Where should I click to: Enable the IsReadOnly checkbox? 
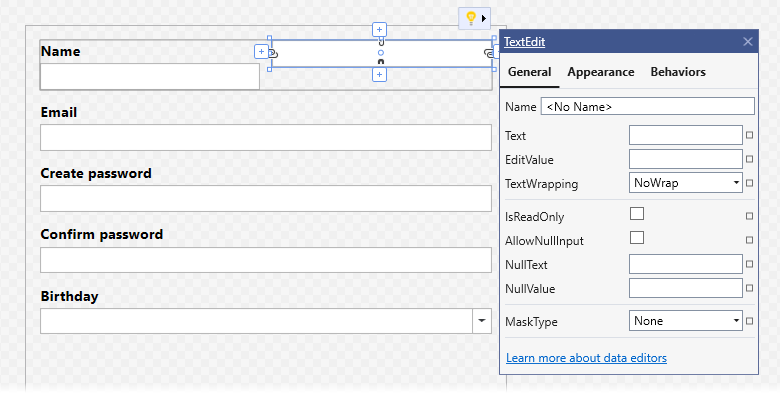click(637, 214)
